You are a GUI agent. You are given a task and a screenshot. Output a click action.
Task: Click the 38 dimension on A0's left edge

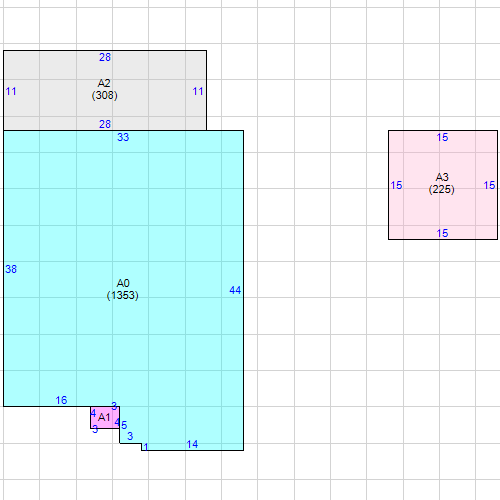pos(11,269)
